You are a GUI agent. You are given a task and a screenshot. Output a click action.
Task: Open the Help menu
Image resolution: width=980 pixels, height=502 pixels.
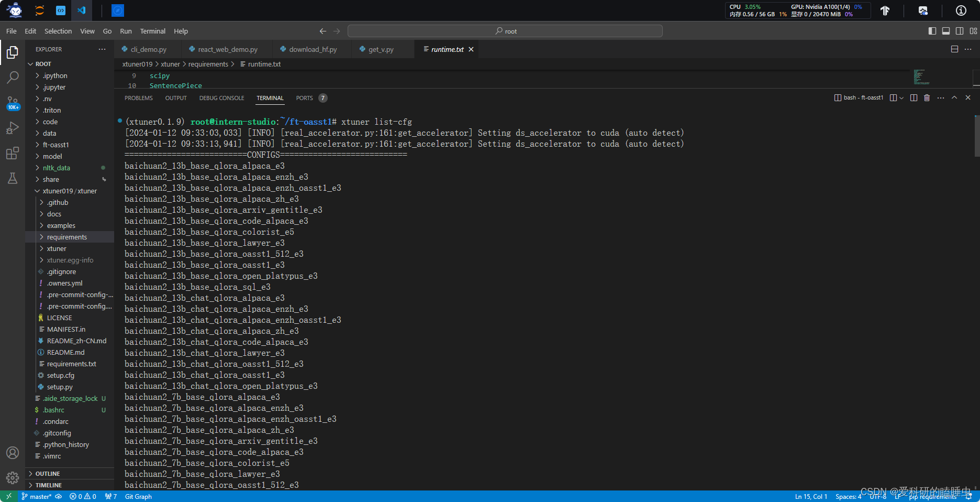181,31
